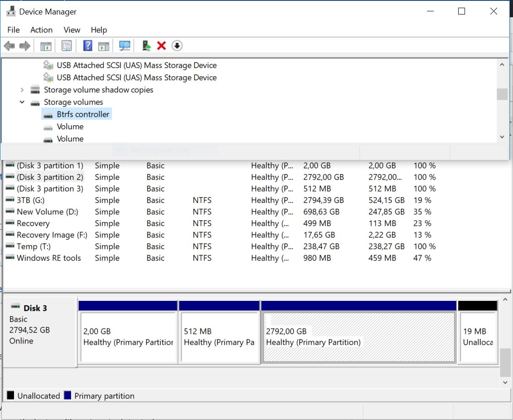513x420 pixels.
Task: Click the Show/Hide Action Pane toolbar icon
Action: tap(104, 46)
